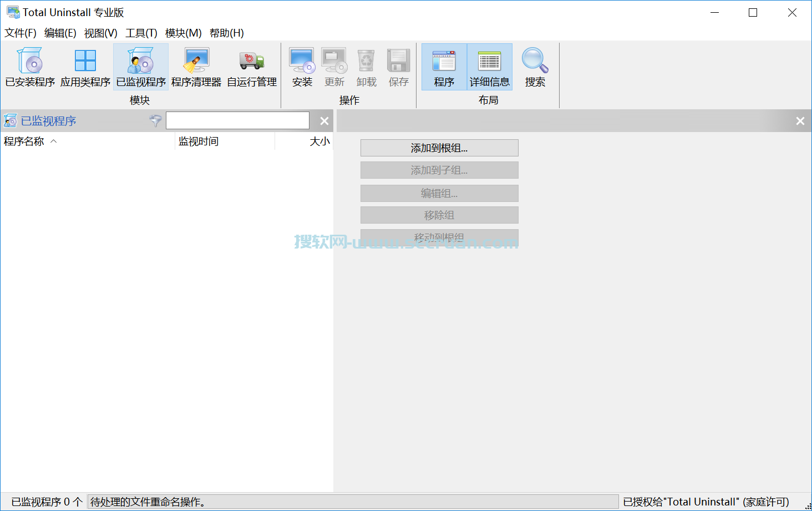This screenshot has width=812, height=511.
Task: Toggle the 程序 layout pane
Action: click(x=444, y=67)
